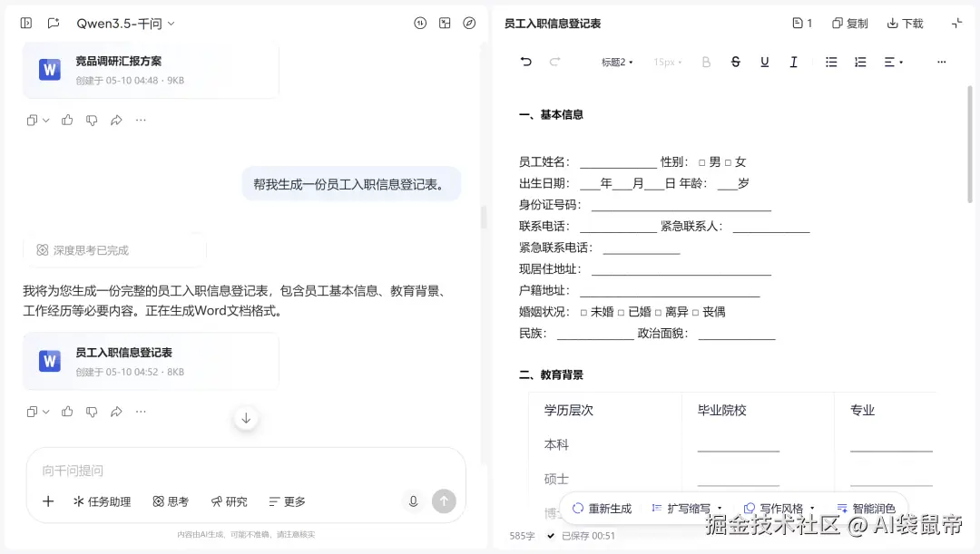980x554 pixels.
Task: Collapse the document panel with the shrink icon
Action: [957, 23]
